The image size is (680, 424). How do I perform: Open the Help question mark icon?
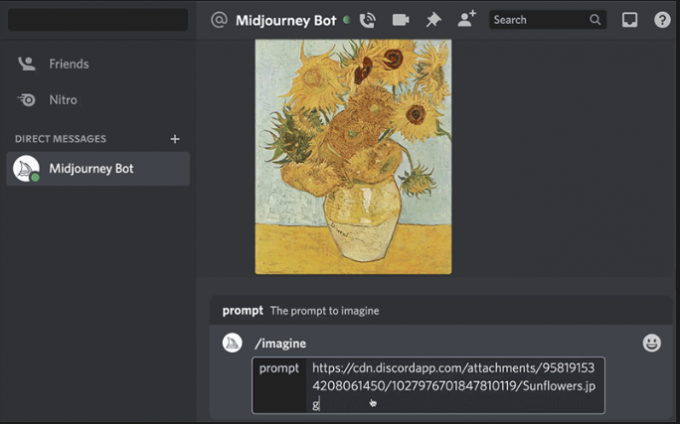point(662,20)
